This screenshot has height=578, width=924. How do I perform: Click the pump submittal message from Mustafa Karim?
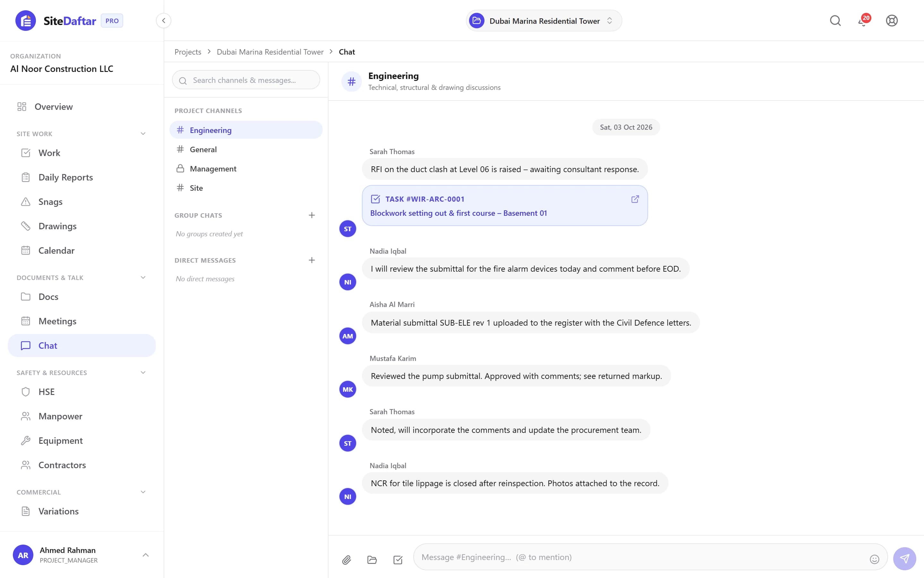(516, 376)
